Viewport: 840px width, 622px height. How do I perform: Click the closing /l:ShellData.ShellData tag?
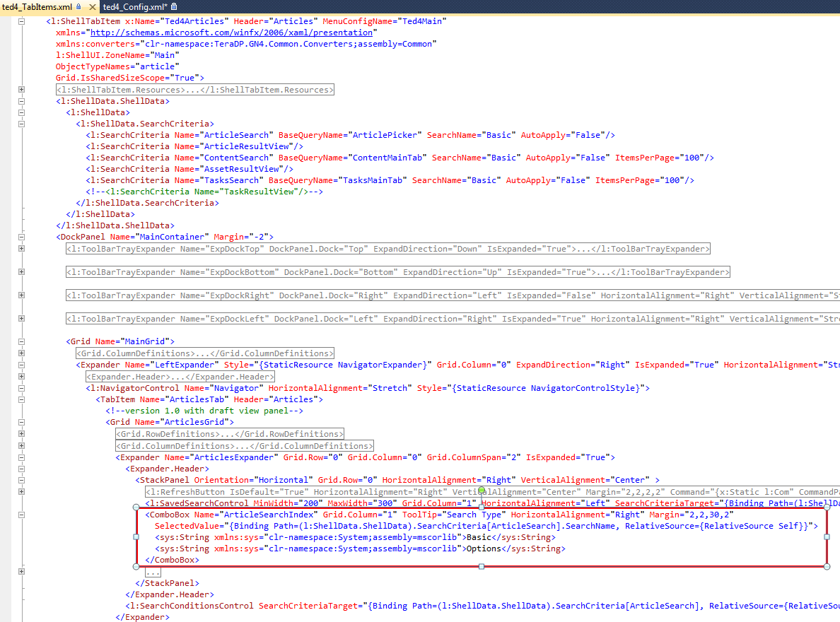click(115, 225)
